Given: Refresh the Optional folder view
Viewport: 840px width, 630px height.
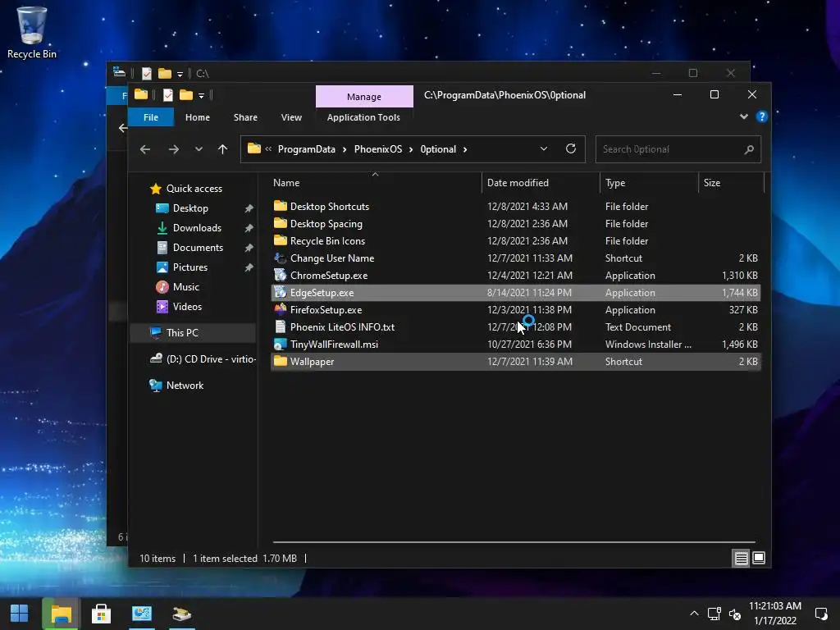Looking at the screenshot, I should pyautogui.click(x=571, y=149).
